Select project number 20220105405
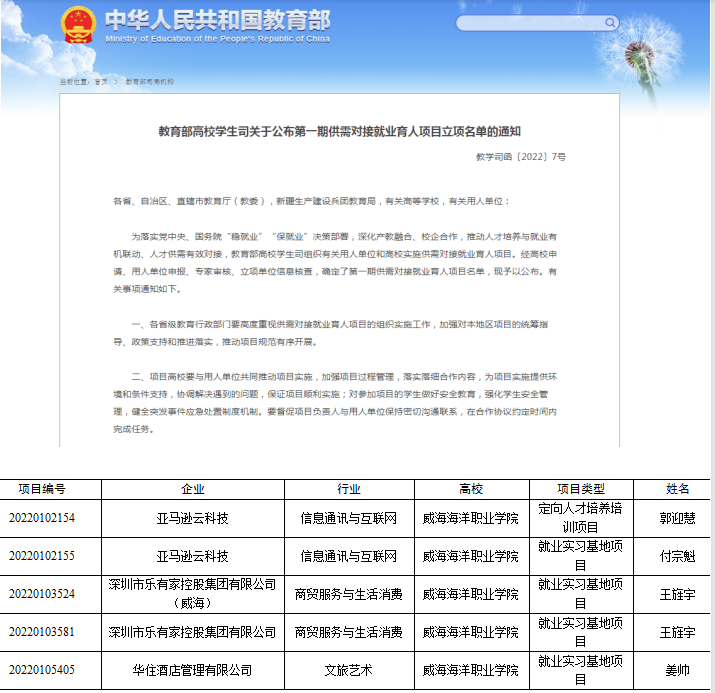The image size is (715, 693). (41, 670)
